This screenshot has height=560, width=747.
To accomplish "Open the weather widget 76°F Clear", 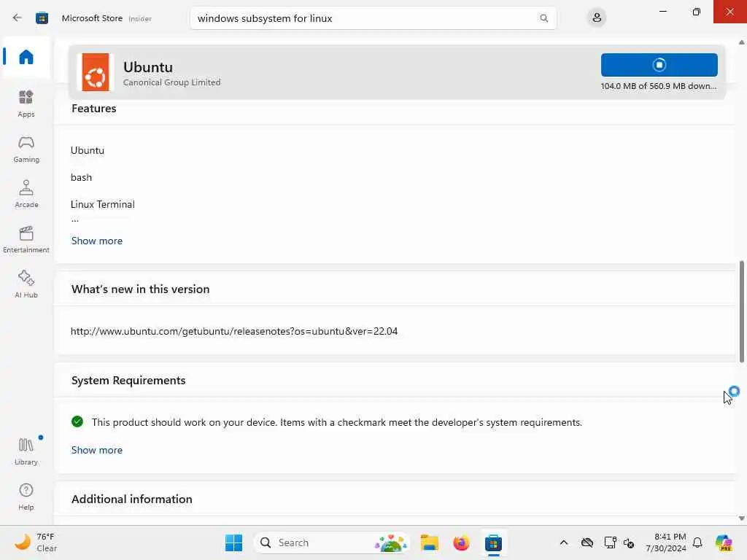I will [x=36, y=542].
